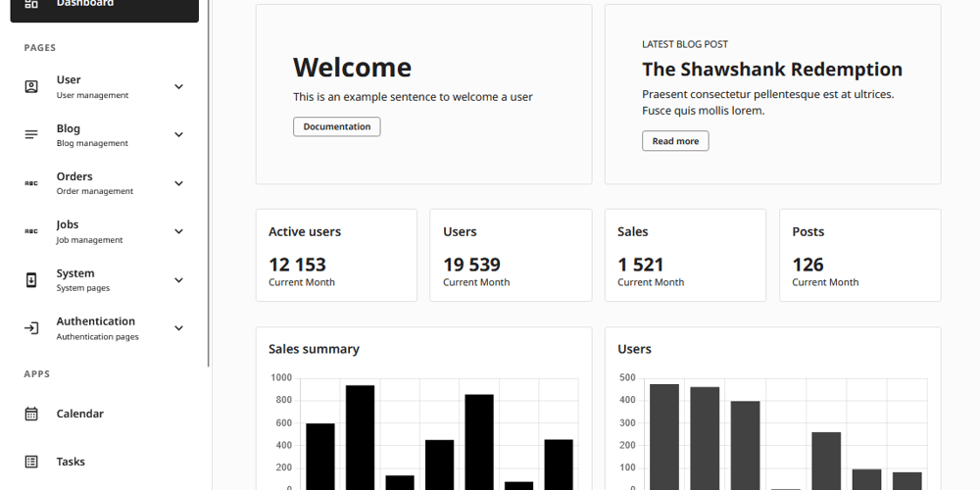Expand the System chevron
980x490 pixels.
pos(178,280)
